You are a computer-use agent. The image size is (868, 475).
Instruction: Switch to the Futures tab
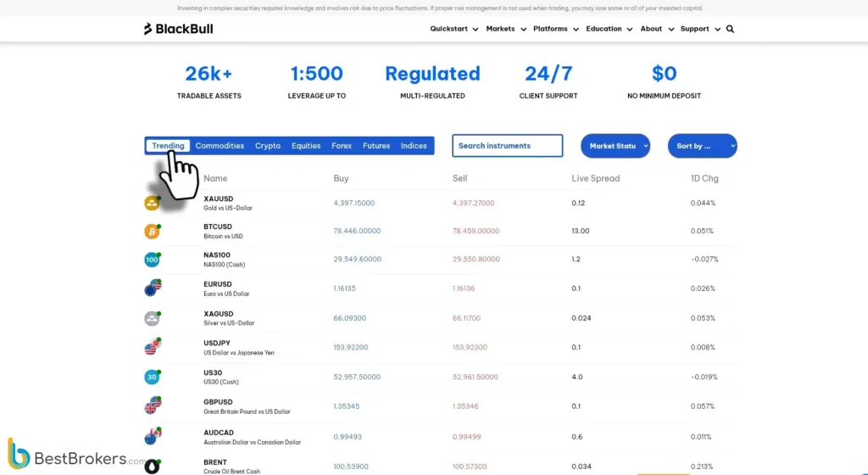tap(376, 146)
